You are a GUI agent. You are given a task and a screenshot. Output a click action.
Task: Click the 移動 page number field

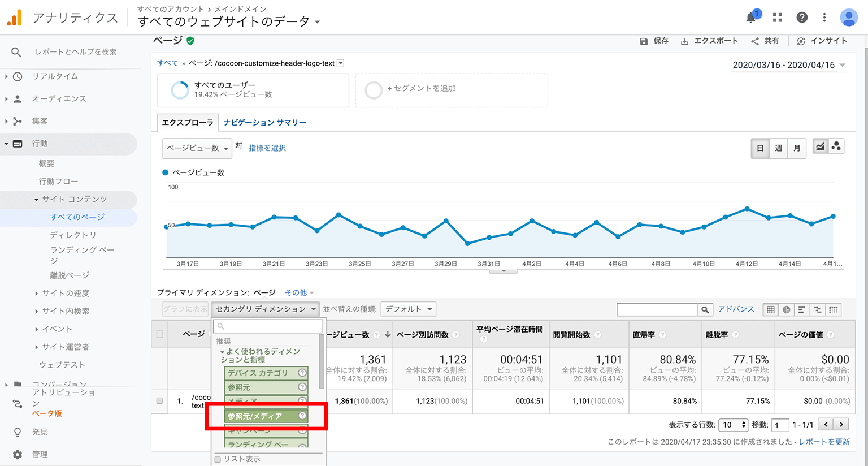[780, 425]
